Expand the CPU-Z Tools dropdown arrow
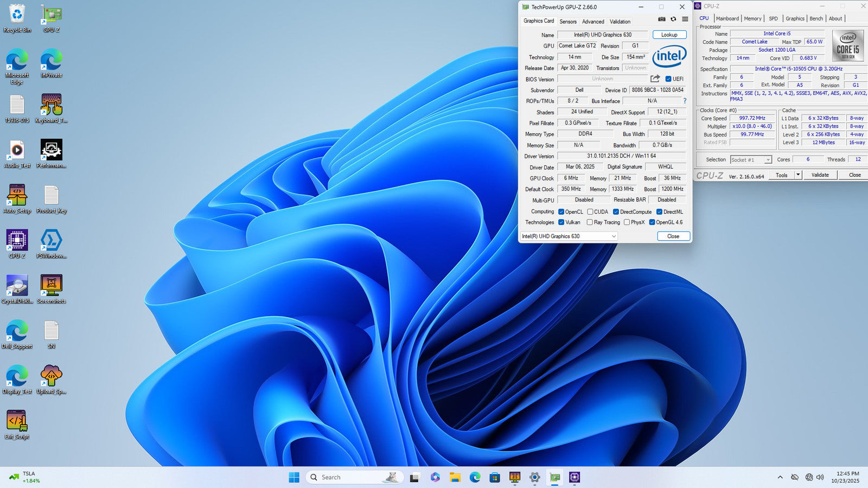 [798, 175]
